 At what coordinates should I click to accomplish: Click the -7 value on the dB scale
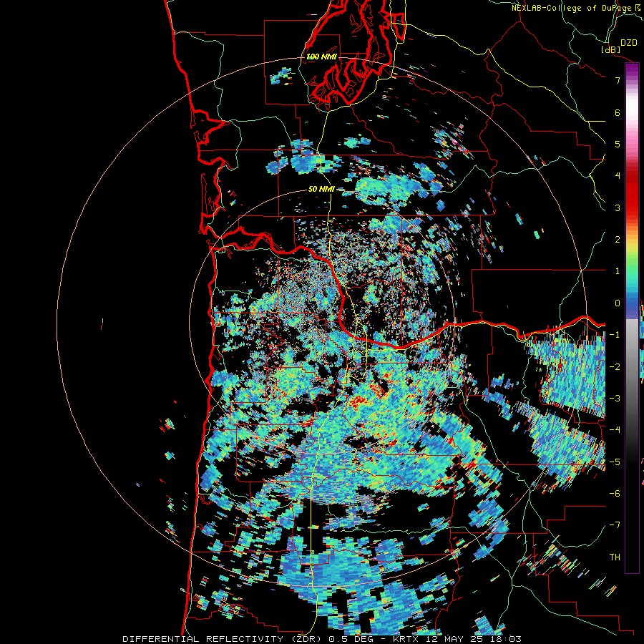615,525
